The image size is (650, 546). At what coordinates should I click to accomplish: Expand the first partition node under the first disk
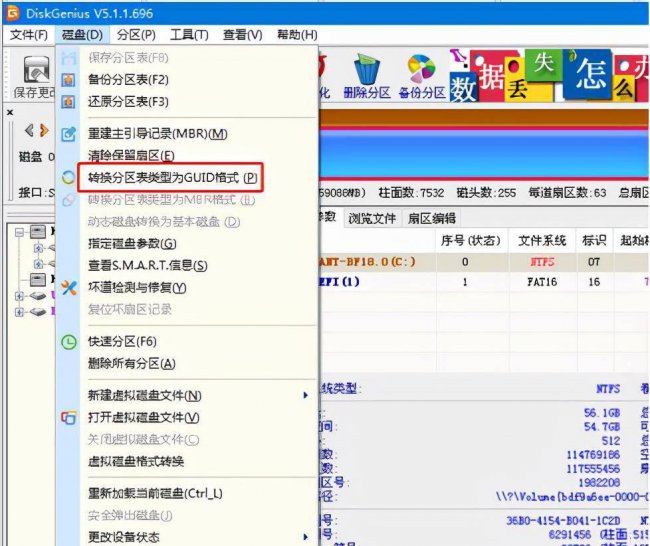39,248
